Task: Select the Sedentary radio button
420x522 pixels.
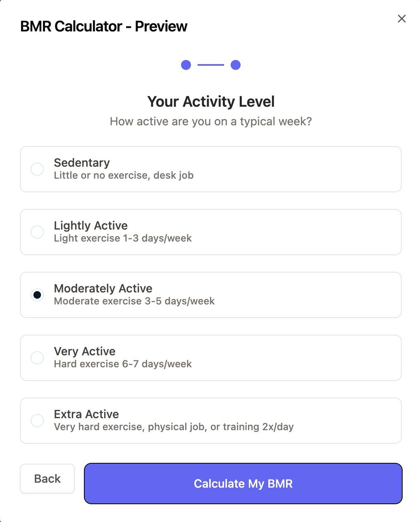Action: tap(37, 169)
